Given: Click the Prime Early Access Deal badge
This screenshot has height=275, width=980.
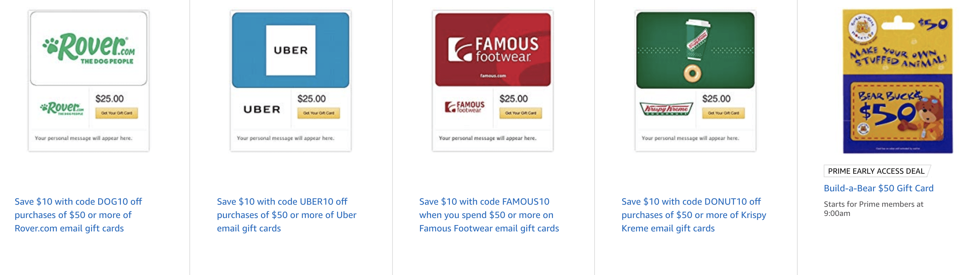Looking at the screenshot, I should click(876, 171).
